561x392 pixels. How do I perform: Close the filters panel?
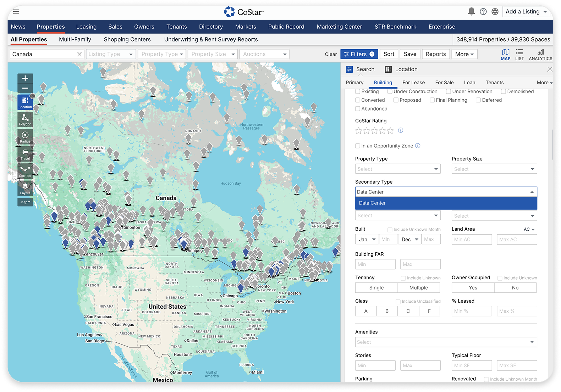pyautogui.click(x=550, y=69)
